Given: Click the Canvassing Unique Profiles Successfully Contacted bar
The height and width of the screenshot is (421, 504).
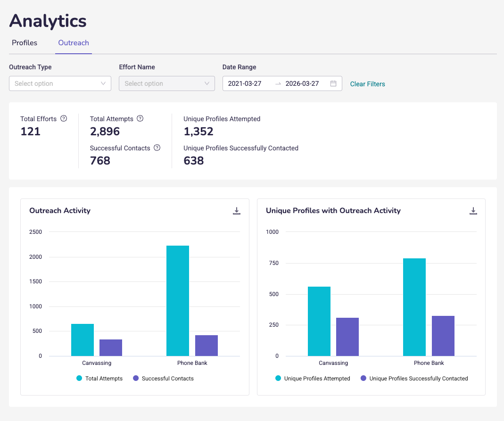Looking at the screenshot, I should coord(347,337).
